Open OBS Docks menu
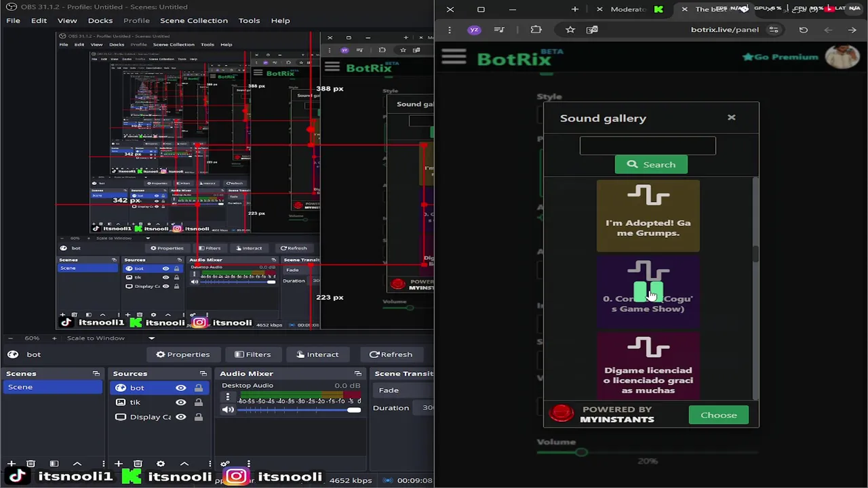The width and height of the screenshot is (868, 488). tap(100, 20)
